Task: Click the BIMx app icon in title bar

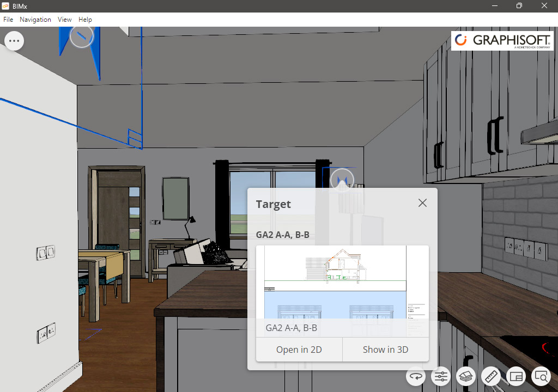Action: pyautogui.click(x=5, y=6)
